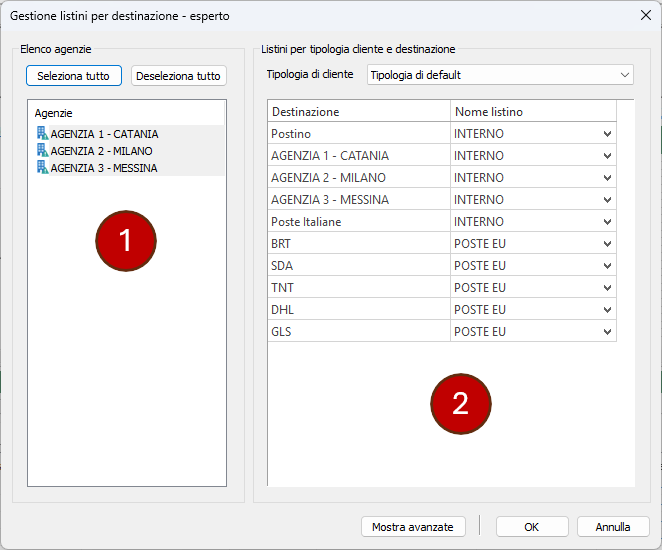Expand the listino dropdown for Postino
The width and height of the screenshot is (662, 550).
coord(607,134)
